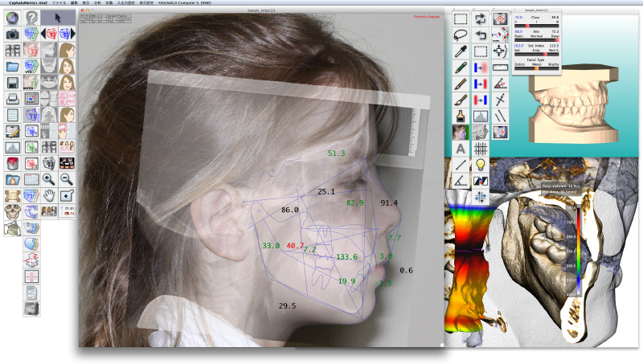Screen dimensions: 643x364
Task: Open the histogram icon in left toolbar
Action: tap(12, 147)
